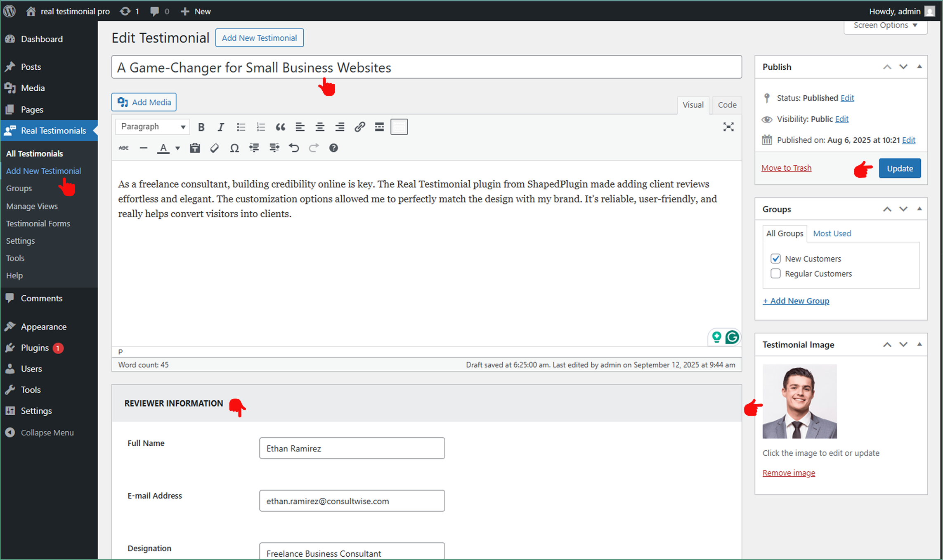Insert a numbered list
The height and width of the screenshot is (560, 943).
(x=260, y=127)
